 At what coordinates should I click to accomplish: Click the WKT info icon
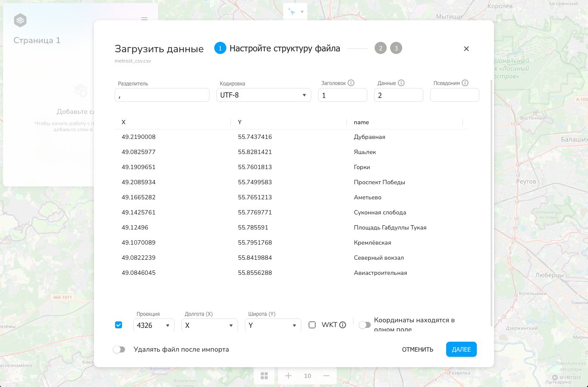[343, 325]
